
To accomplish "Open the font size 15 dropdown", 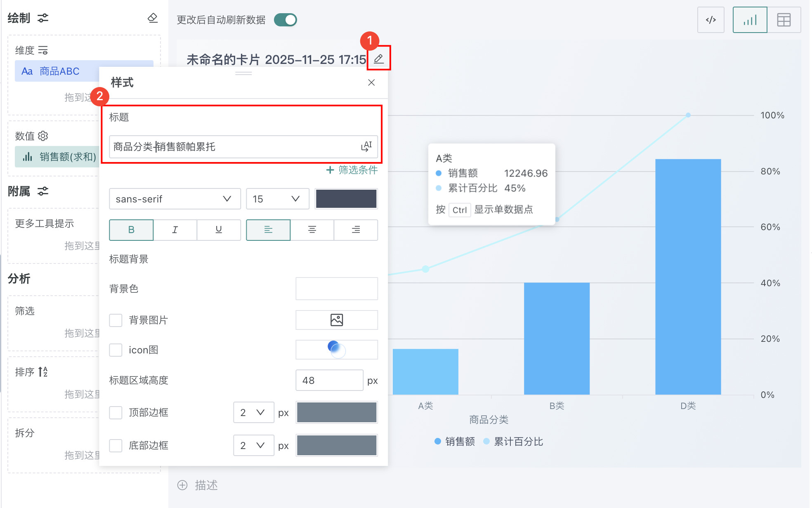I will coord(277,199).
